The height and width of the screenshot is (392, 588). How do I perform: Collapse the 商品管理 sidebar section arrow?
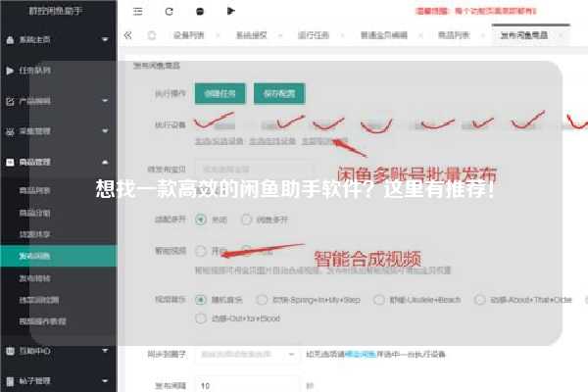tap(105, 162)
